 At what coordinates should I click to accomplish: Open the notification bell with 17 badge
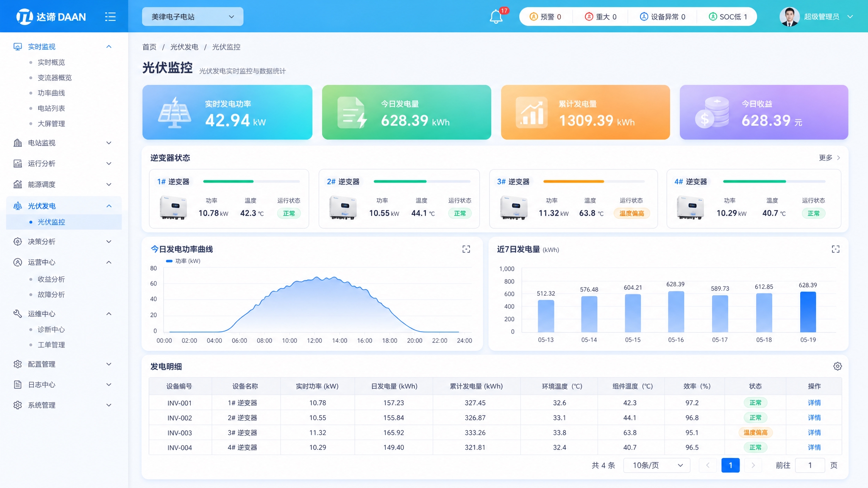pyautogui.click(x=496, y=17)
